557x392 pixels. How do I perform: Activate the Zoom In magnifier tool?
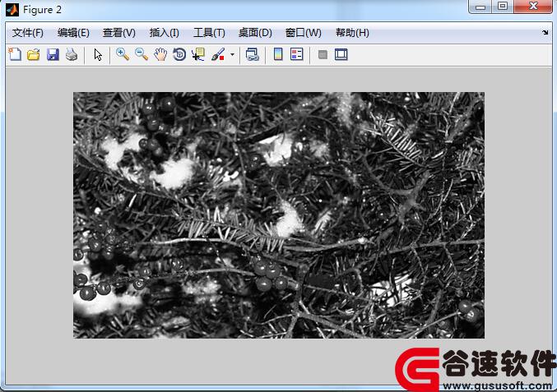[123, 54]
